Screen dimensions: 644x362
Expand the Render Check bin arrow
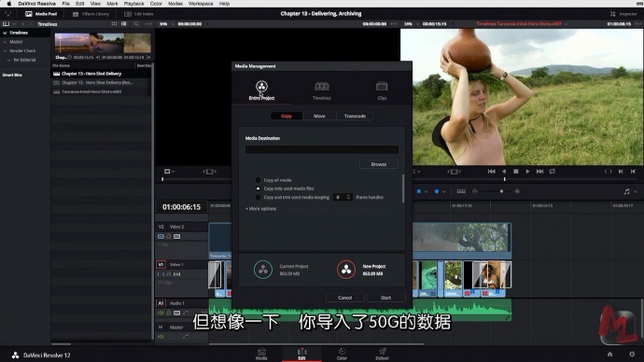tap(6, 51)
